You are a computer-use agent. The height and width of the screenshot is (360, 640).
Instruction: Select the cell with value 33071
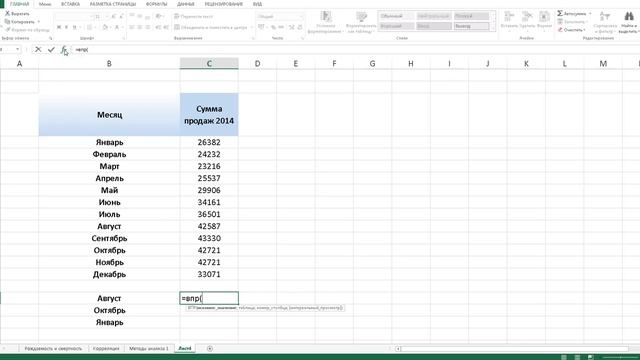209,274
